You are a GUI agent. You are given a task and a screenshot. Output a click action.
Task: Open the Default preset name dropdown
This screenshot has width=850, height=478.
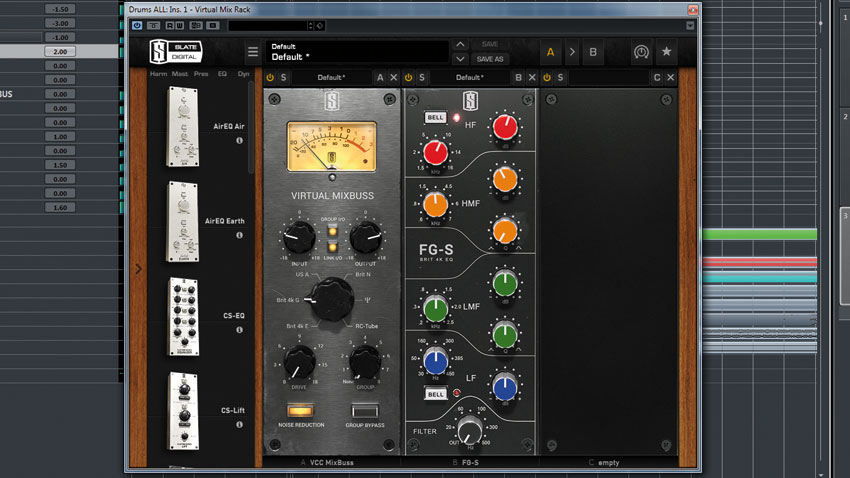point(358,52)
